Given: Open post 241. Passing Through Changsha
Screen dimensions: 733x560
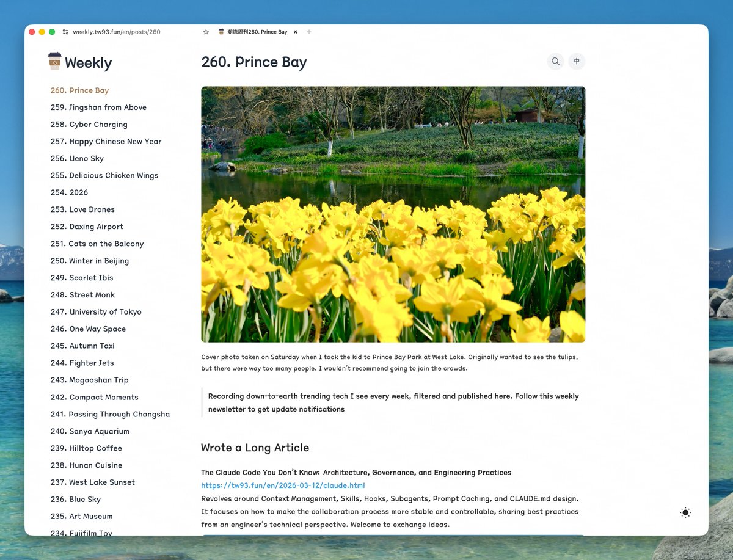Looking at the screenshot, I should (110, 414).
